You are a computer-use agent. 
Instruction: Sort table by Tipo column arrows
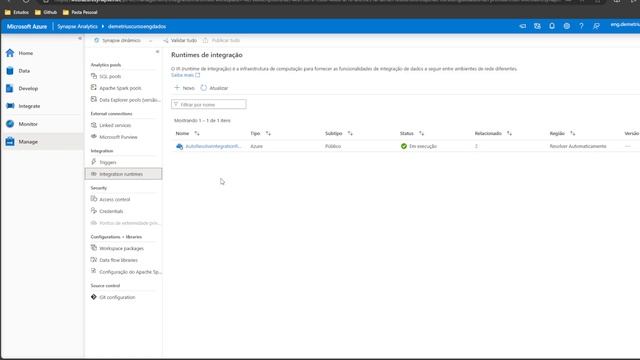tap(268, 133)
